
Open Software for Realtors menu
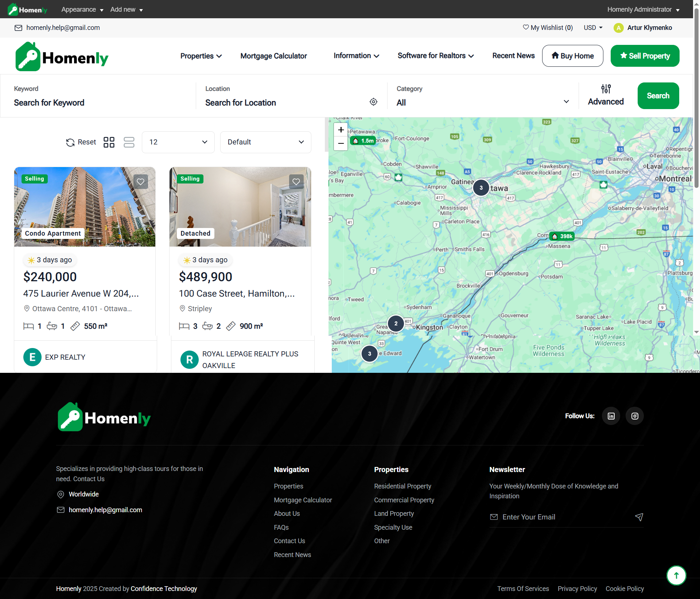[435, 56]
